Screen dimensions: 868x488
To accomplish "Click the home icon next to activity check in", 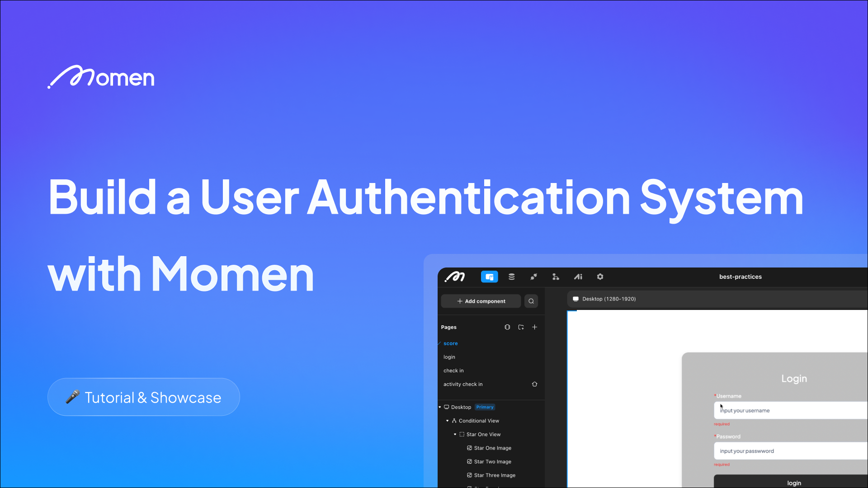I will pyautogui.click(x=534, y=384).
